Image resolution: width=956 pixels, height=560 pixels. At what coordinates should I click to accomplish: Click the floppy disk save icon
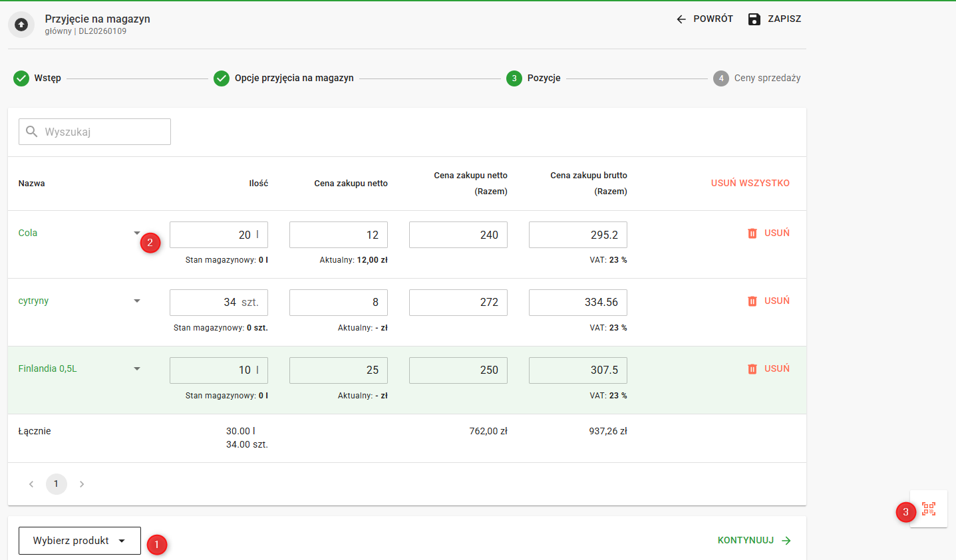(x=754, y=19)
